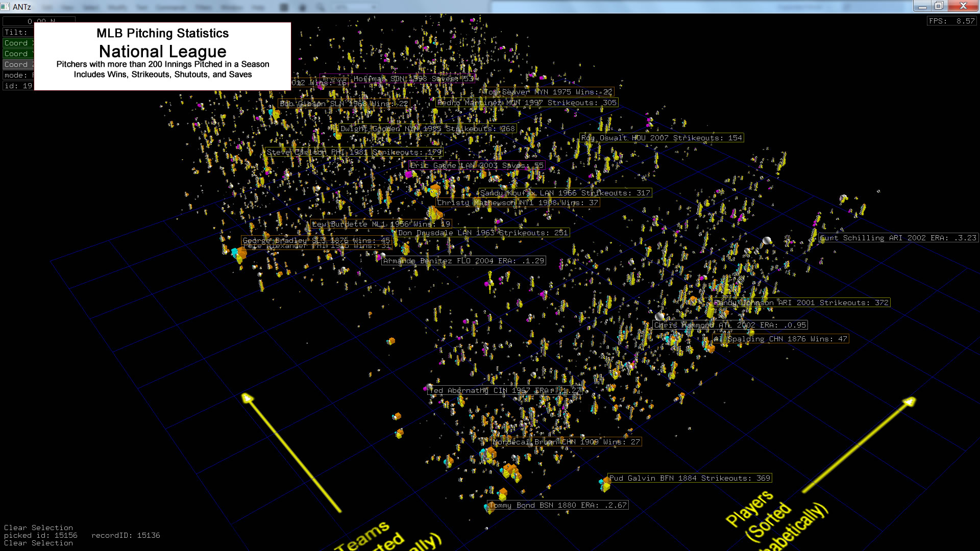Select white sphere glyph beside Chris Hammond label

659,316
